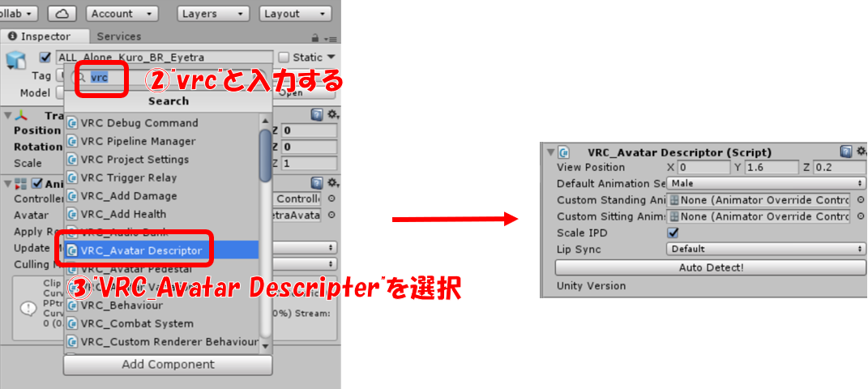This screenshot has height=389, width=868.
Task: Pick object for Custom Sitting Anims field
Action: tap(860, 217)
